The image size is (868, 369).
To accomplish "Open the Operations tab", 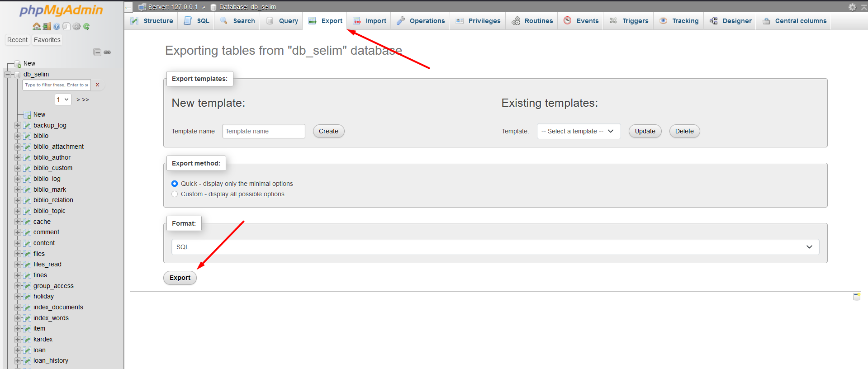I will (421, 21).
